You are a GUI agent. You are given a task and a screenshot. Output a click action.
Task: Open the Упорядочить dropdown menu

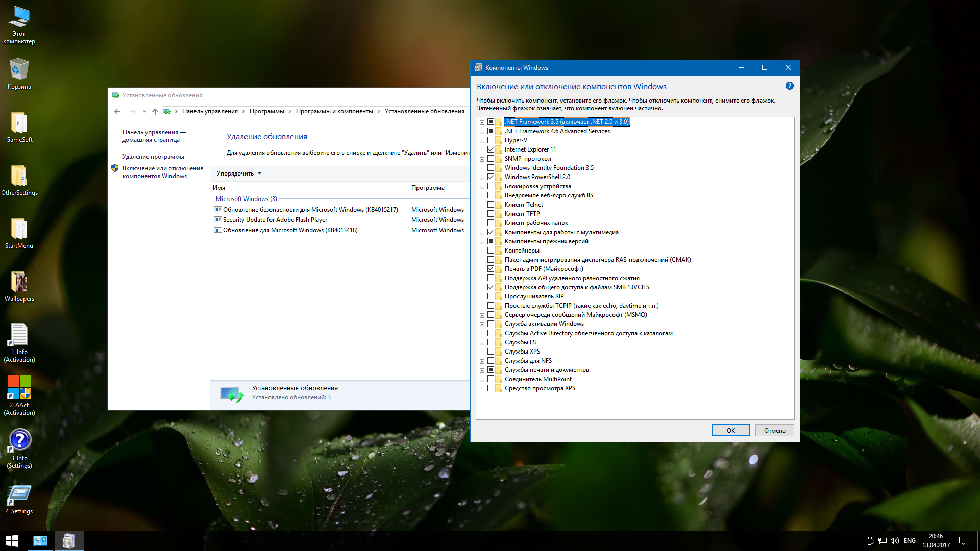(239, 173)
